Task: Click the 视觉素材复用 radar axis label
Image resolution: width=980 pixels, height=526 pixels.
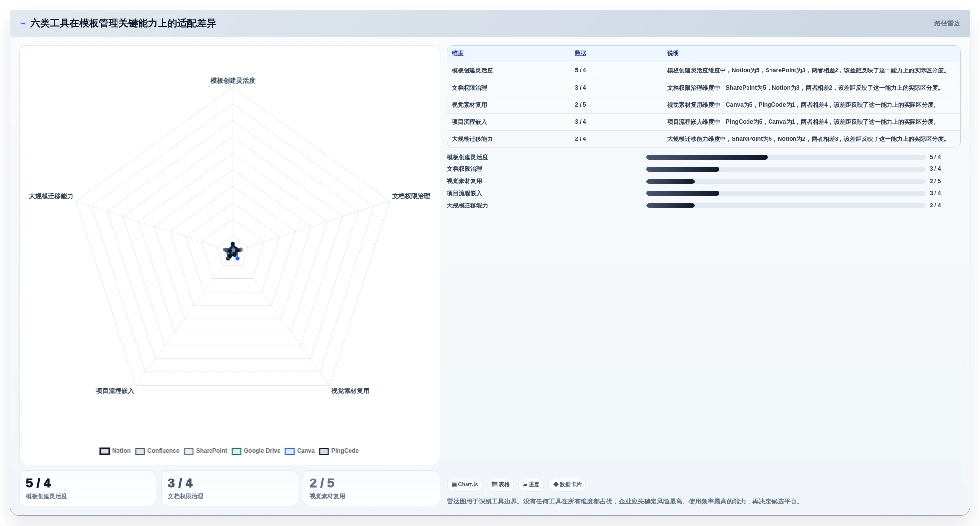Action: (x=350, y=391)
